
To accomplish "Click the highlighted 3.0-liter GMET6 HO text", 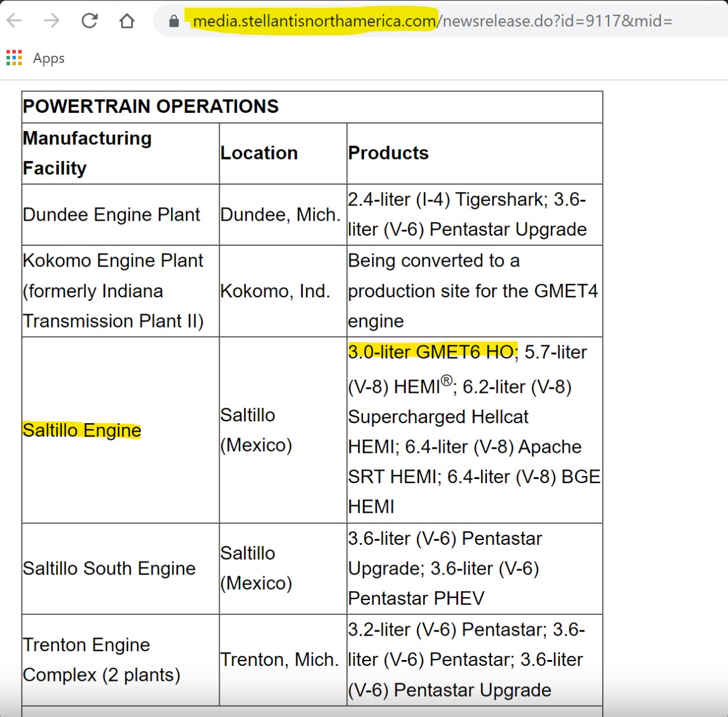I will [431, 351].
